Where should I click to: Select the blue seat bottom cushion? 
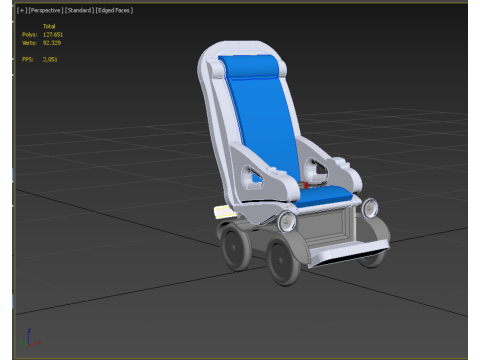click(323, 196)
